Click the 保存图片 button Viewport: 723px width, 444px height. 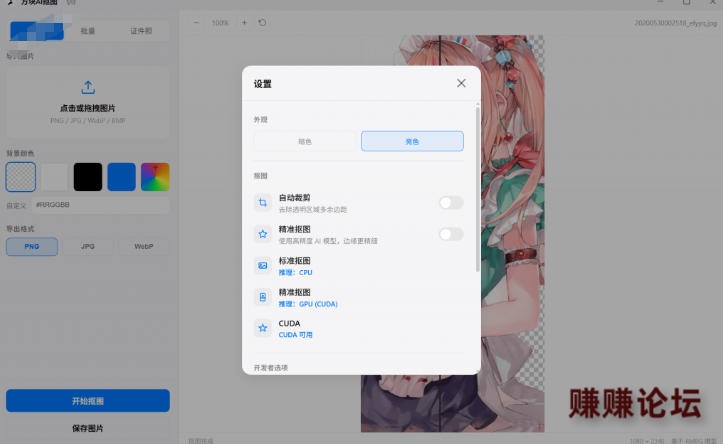click(x=88, y=428)
